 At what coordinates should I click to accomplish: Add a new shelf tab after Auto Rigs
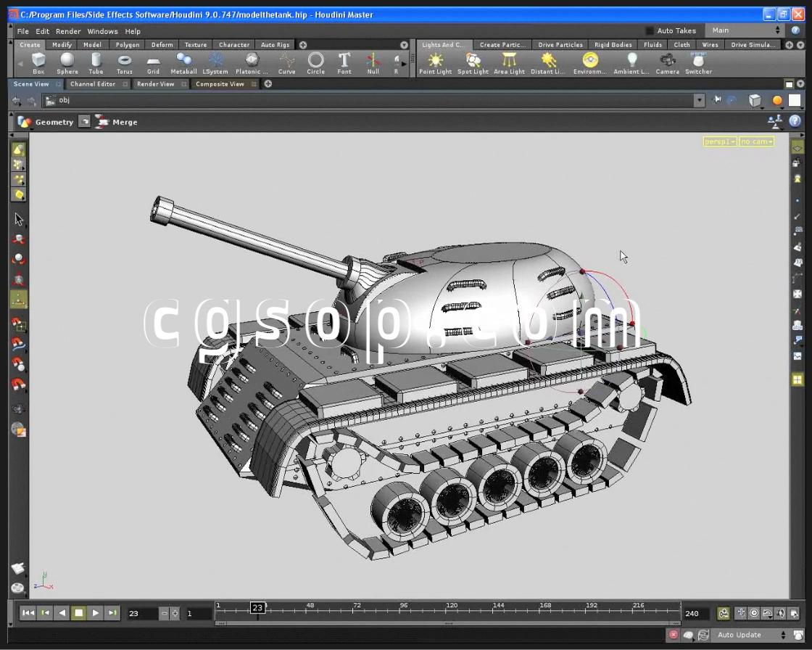303,45
